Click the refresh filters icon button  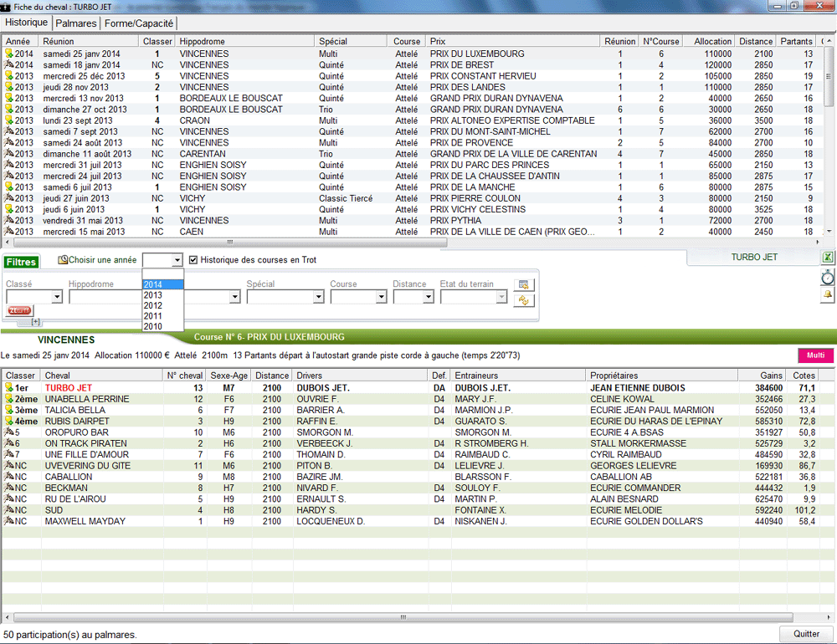tap(524, 300)
